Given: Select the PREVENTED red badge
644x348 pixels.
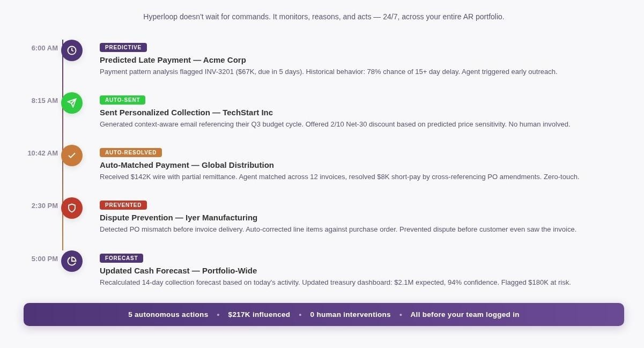Looking at the screenshot, I should point(123,205).
